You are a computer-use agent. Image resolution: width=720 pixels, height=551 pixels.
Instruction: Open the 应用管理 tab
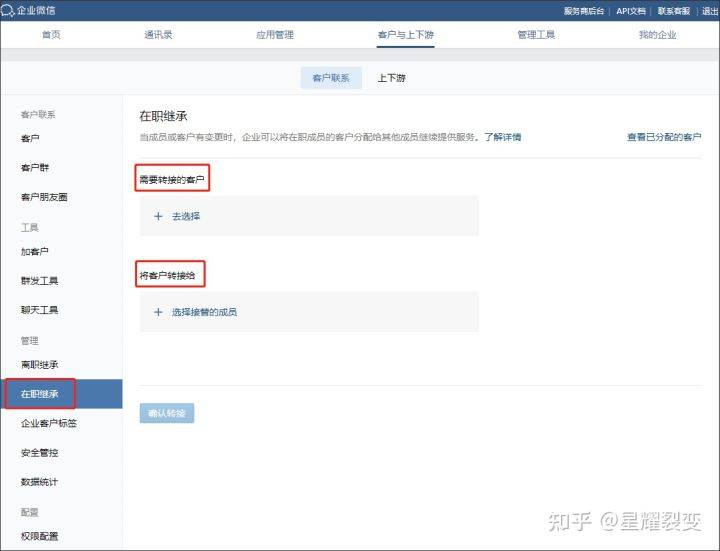tap(275, 35)
